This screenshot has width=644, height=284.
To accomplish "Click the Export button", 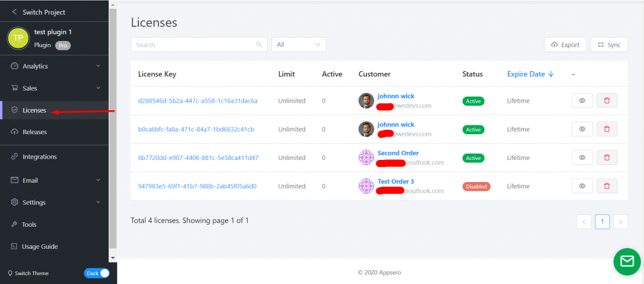I will [x=565, y=45].
